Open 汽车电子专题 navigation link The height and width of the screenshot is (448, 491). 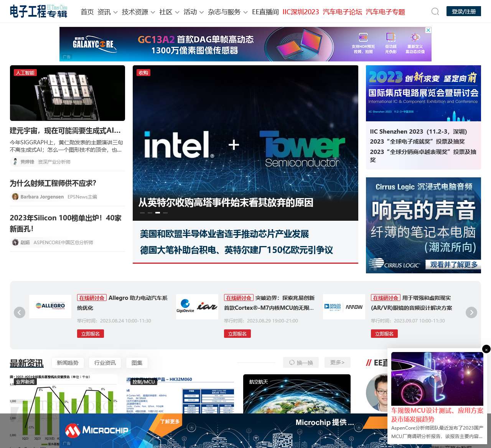point(386,12)
